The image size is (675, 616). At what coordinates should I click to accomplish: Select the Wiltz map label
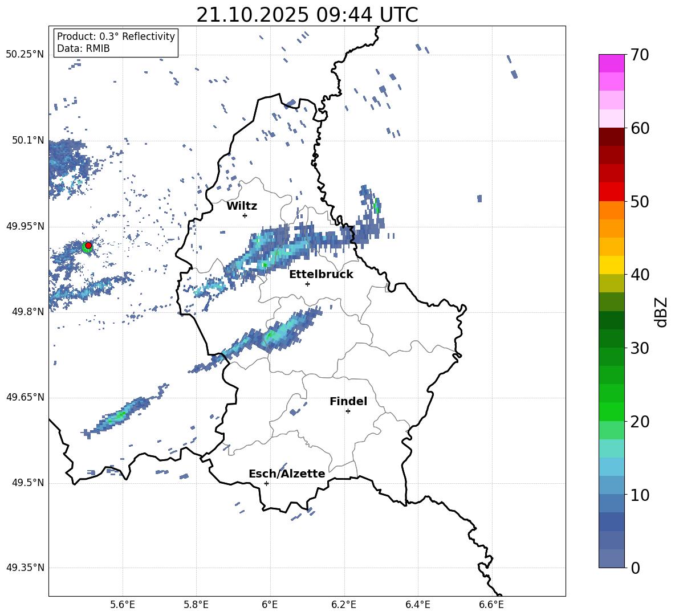pyautogui.click(x=242, y=206)
